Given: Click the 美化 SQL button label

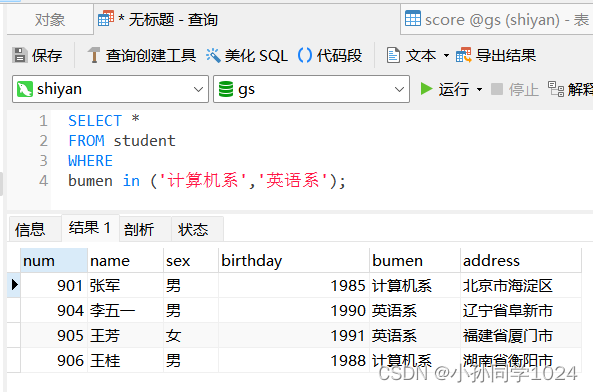Looking at the screenshot, I should tap(256, 56).
